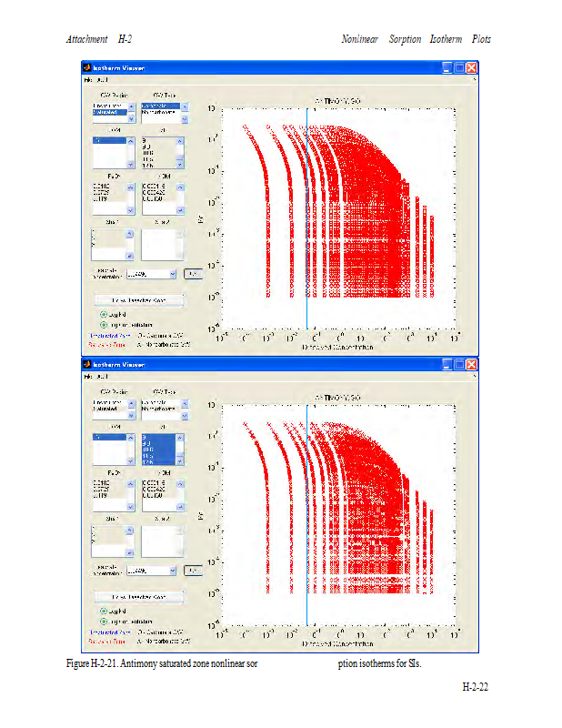Select first item in upper window's GW Type list

[x=159, y=106]
